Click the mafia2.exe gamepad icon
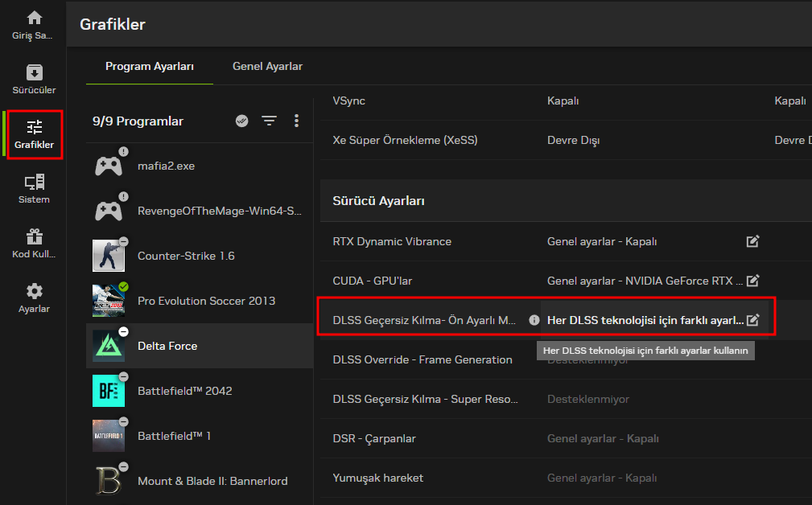The width and height of the screenshot is (812, 505). [109, 166]
